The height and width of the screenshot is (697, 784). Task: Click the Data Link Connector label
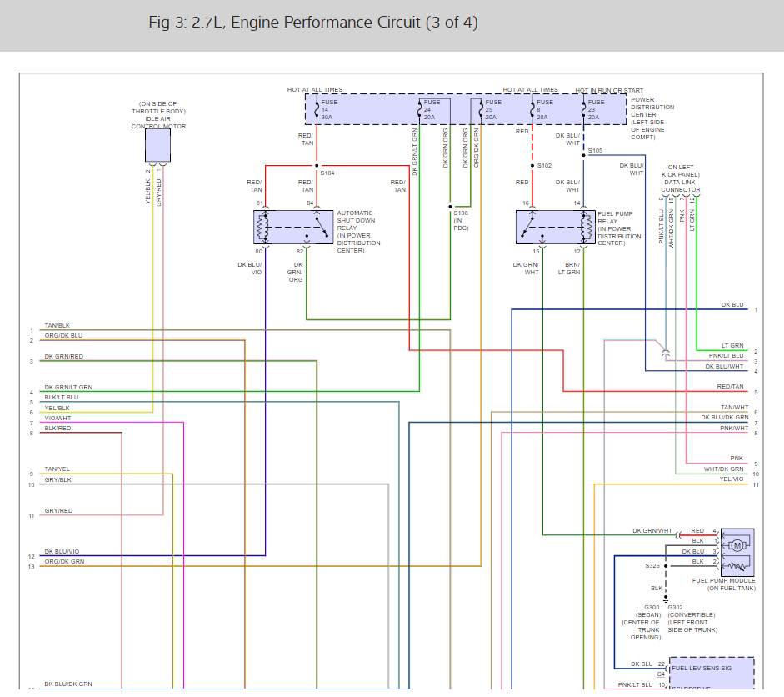point(681,178)
